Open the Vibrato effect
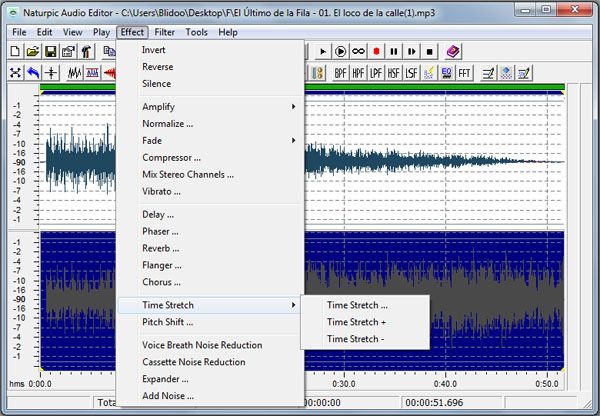Viewport: 600px width, 416px height. tap(210, 191)
